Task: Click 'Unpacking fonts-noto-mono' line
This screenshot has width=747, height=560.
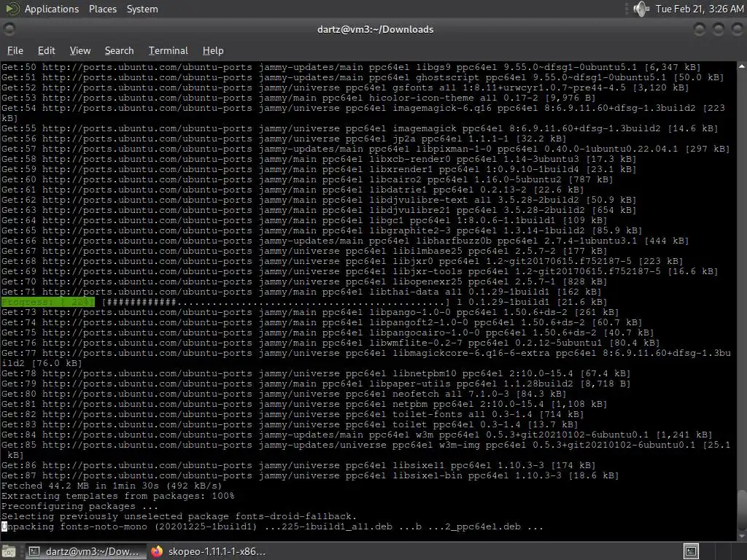Action: pyautogui.click(x=272, y=526)
